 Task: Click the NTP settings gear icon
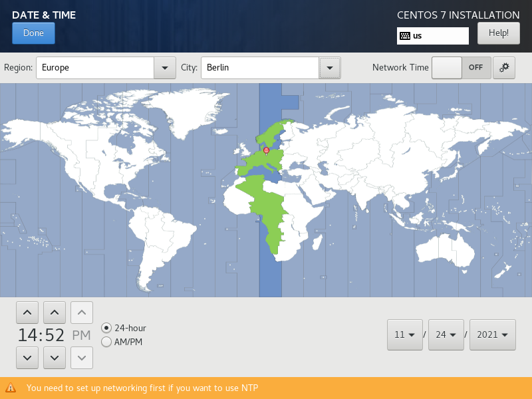(x=504, y=68)
